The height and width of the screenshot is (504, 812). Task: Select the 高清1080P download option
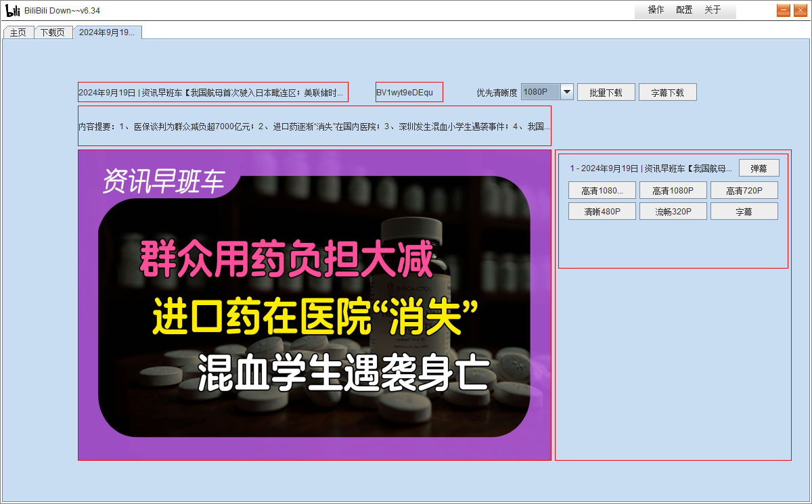[x=673, y=190]
